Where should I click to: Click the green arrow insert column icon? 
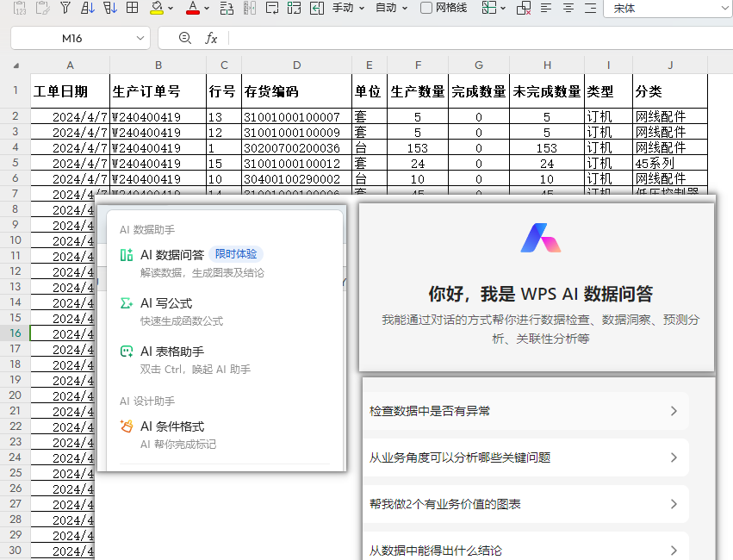317,8
